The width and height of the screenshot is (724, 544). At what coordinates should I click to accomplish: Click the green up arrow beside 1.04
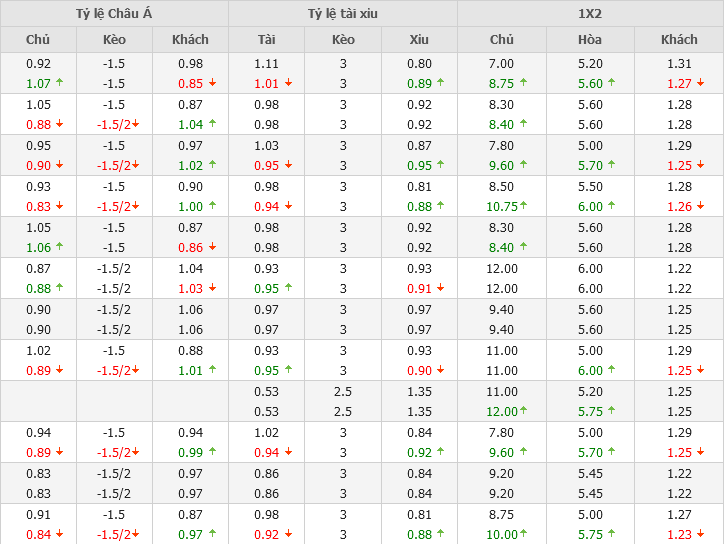point(212,125)
